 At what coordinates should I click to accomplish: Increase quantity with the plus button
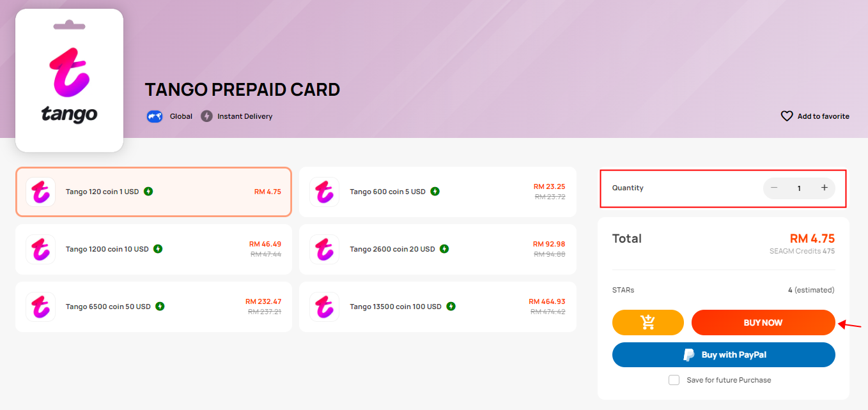coord(824,188)
